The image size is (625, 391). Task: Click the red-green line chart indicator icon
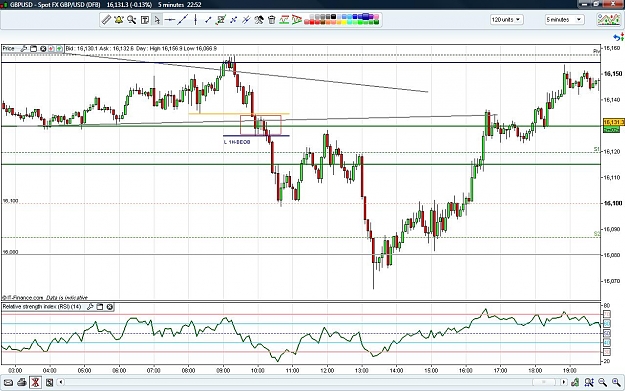pyautogui.click(x=284, y=20)
